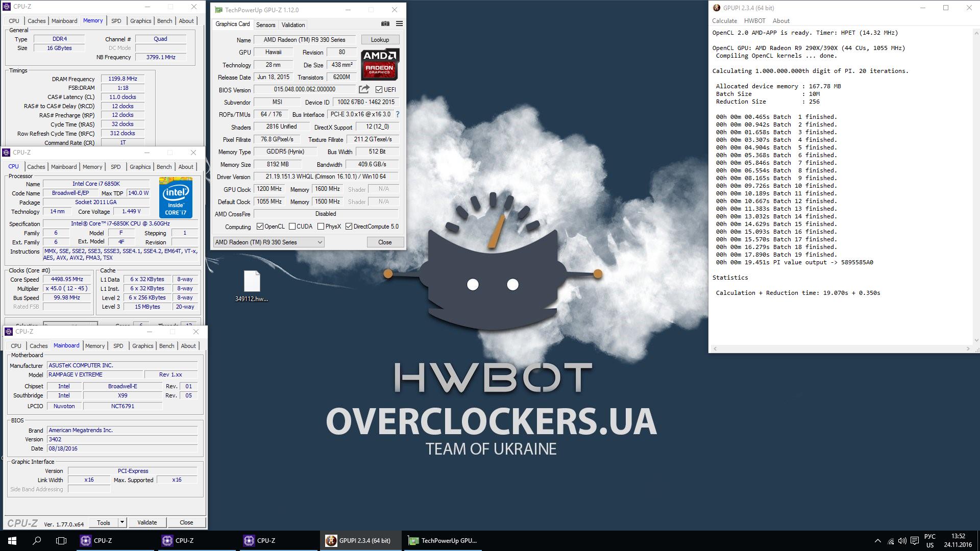The width and height of the screenshot is (980, 551).
Task: Click the Close button in GPU-Z
Action: [x=385, y=242]
